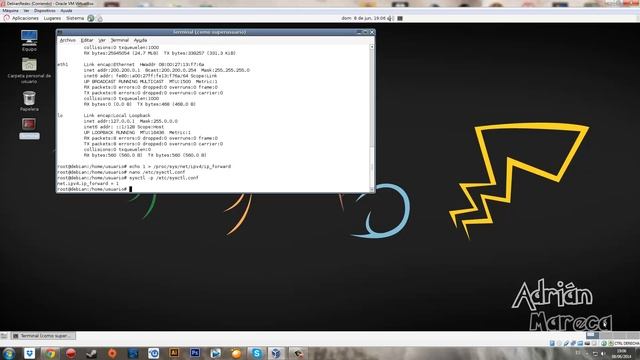This screenshot has height=360, width=640.
Task: Click the 'inet addr:127.0.0.1' line
Action: [x=131, y=121]
